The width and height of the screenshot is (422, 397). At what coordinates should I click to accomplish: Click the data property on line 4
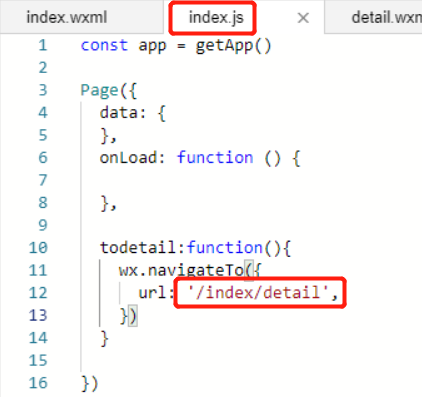(x=118, y=113)
